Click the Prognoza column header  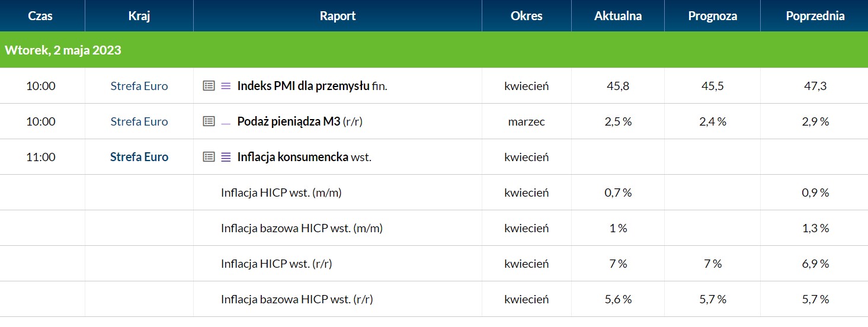(x=713, y=16)
